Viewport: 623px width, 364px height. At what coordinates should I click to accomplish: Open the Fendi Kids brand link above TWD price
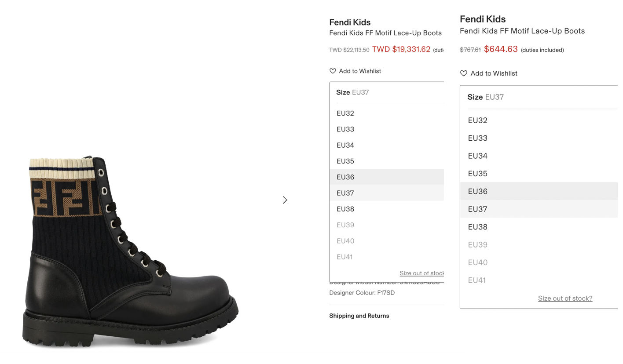pyautogui.click(x=350, y=22)
